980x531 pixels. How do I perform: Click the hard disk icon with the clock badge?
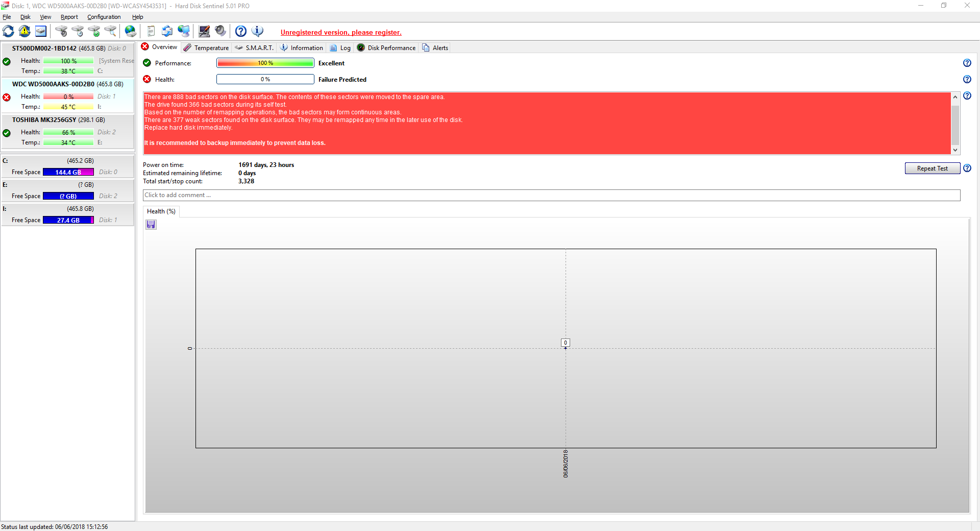(78, 32)
